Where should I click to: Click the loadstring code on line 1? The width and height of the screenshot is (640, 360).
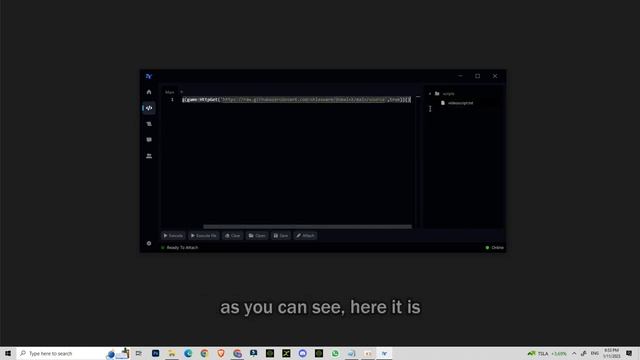[x=296, y=100]
